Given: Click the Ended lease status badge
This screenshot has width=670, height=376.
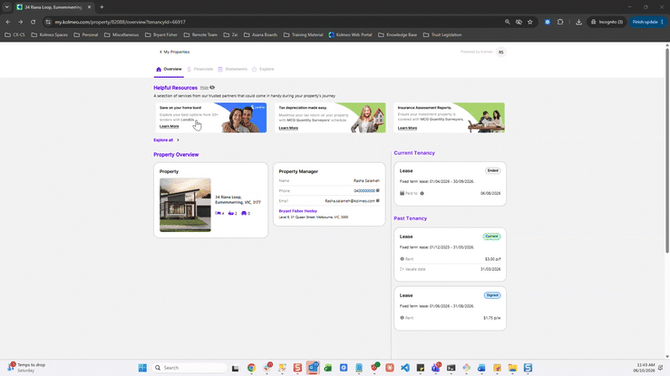Looking at the screenshot, I should pyautogui.click(x=493, y=170).
